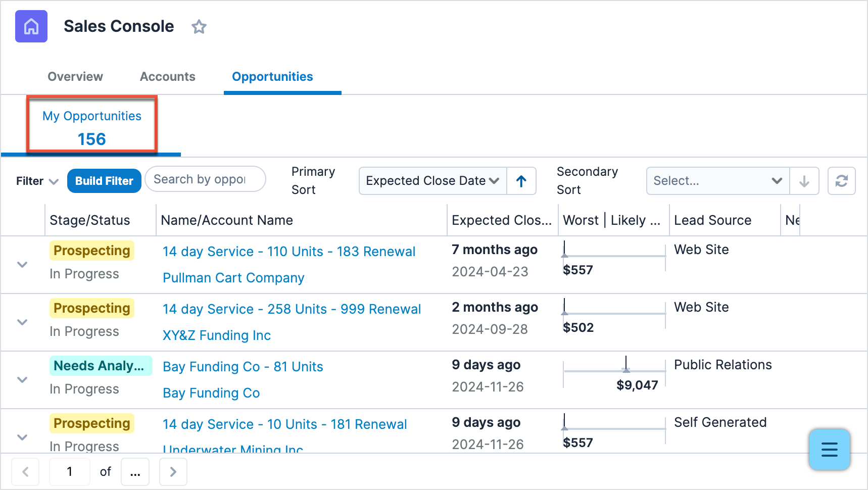
Task: Favorite the Sales Console with the star
Action: (199, 27)
